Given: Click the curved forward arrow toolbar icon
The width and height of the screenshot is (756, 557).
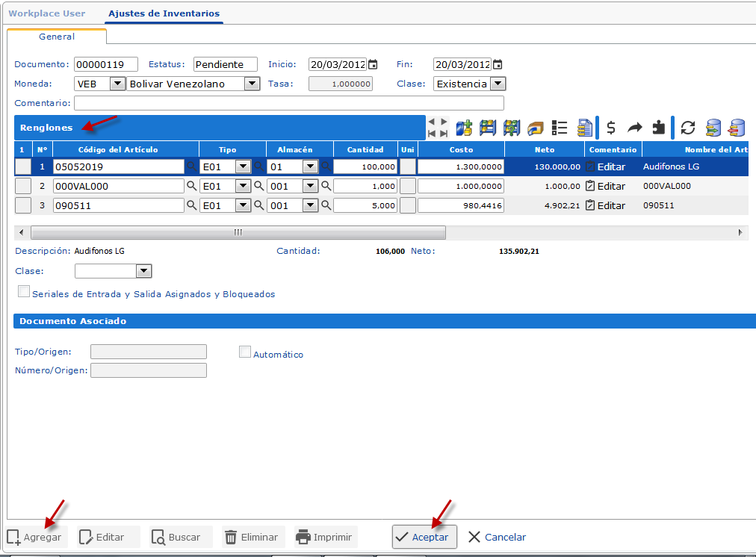Looking at the screenshot, I should tap(634, 128).
